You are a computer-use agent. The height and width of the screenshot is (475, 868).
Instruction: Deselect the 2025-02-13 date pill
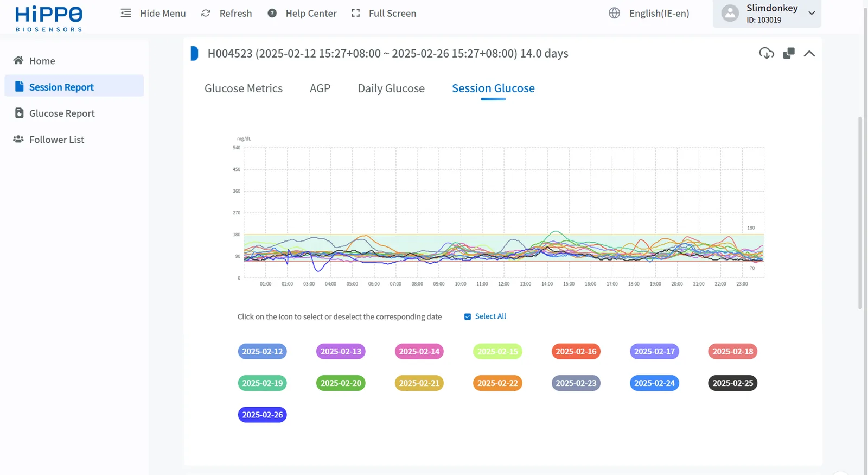click(341, 351)
